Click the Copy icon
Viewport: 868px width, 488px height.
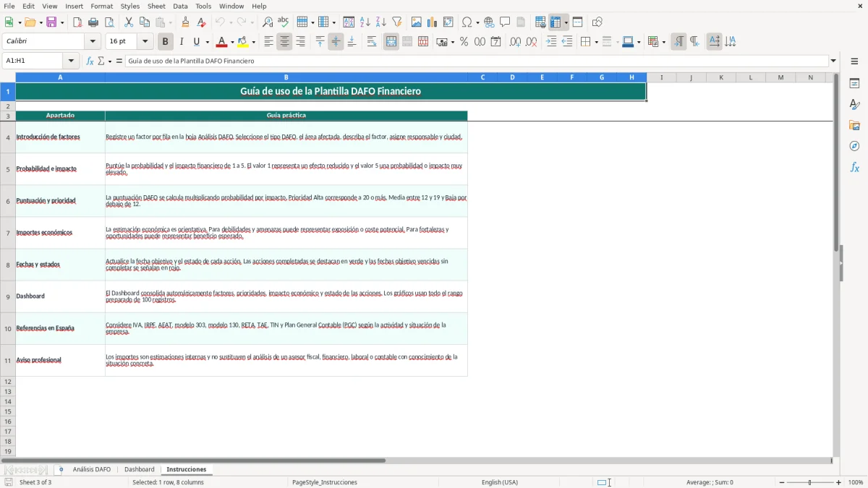tap(145, 22)
